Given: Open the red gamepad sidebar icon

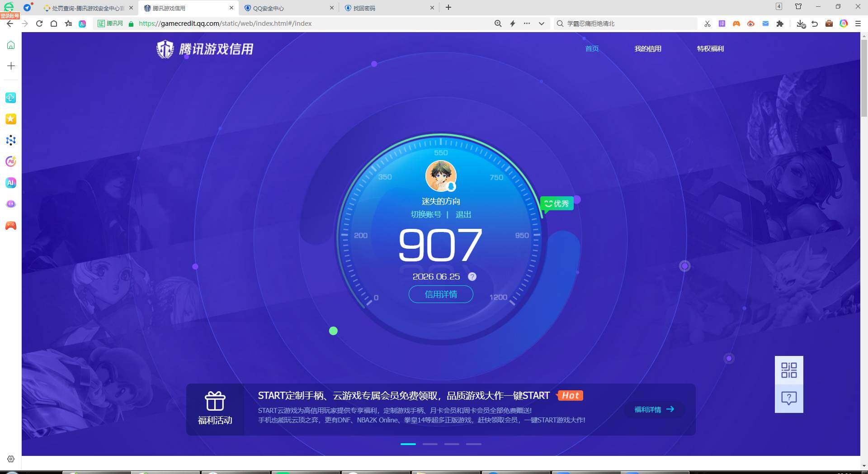Looking at the screenshot, I should [x=11, y=225].
